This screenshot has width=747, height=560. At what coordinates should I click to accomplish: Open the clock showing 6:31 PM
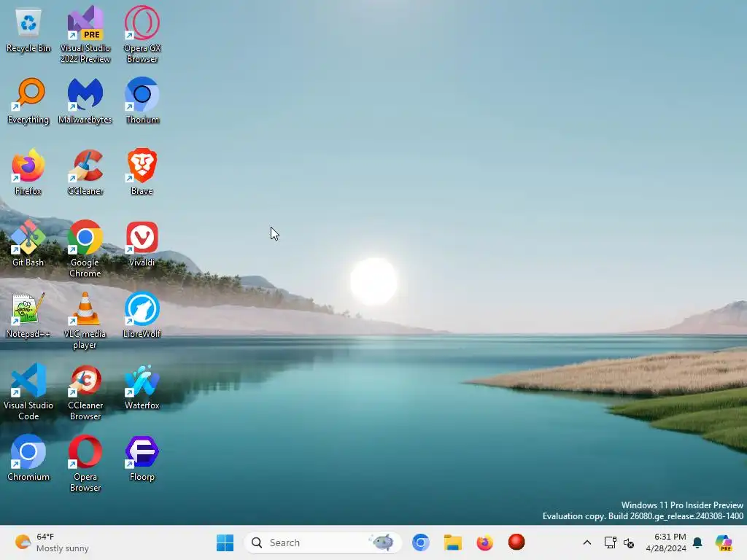pos(666,542)
